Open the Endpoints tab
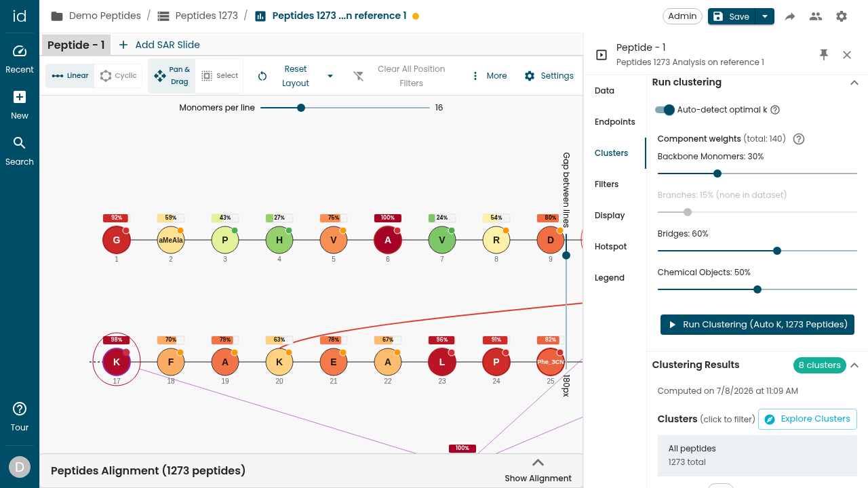Image resolution: width=868 pixels, height=488 pixels. pyautogui.click(x=614, y=122)
